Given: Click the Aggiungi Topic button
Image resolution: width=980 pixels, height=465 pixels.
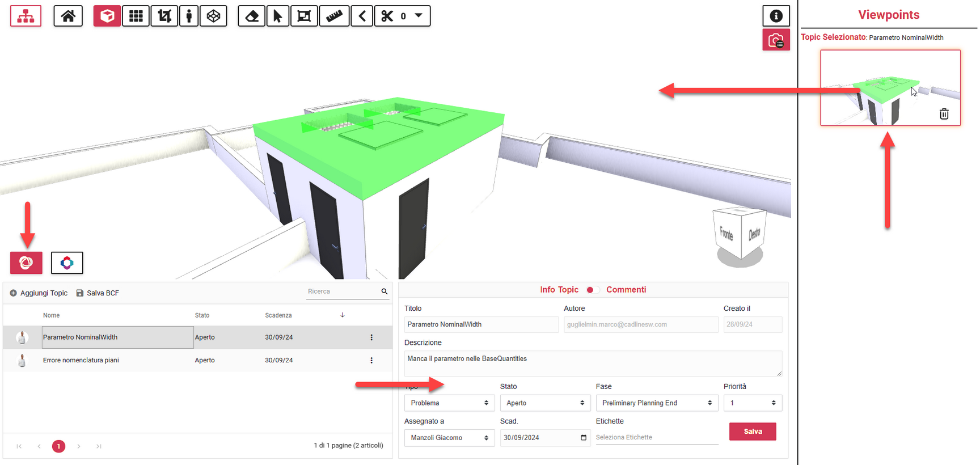Looking at the screenshot, I should 39,293.
